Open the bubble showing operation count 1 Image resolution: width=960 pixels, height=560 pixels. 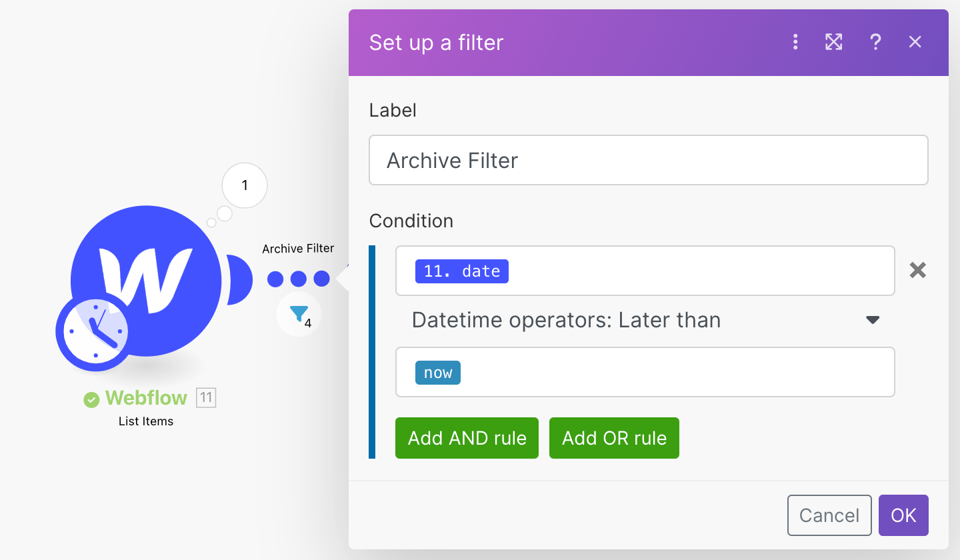(x=244, y=185)
